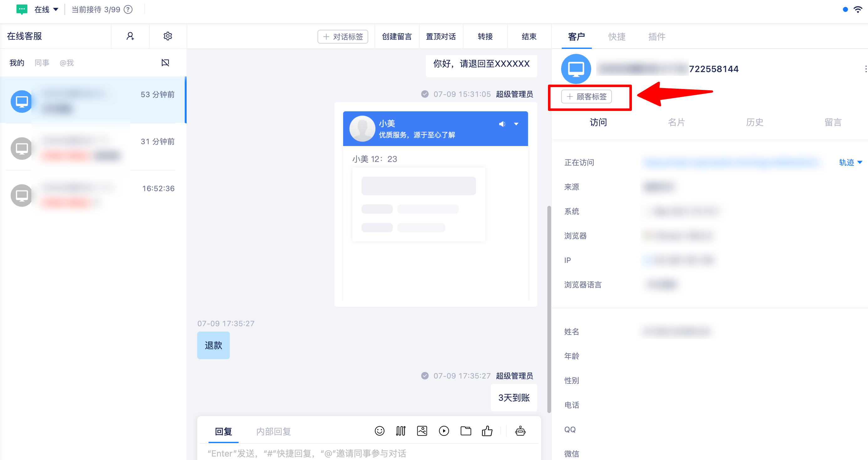The width and height of the screenshot is (868, 460).
Task: Click 结束 to end conversation
Action: coord(529,36)
